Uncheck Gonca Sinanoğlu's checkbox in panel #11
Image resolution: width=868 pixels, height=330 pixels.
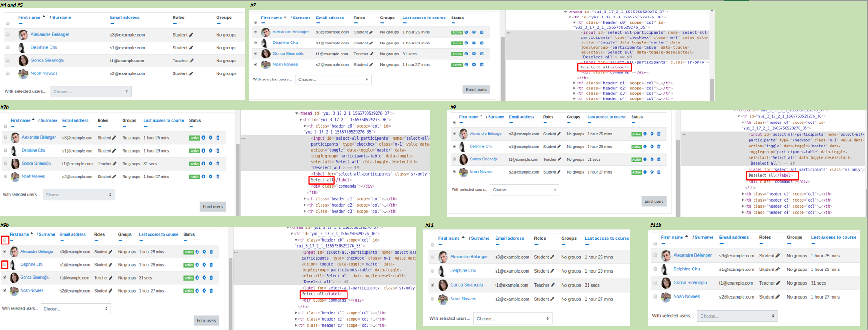click(433, 285)
